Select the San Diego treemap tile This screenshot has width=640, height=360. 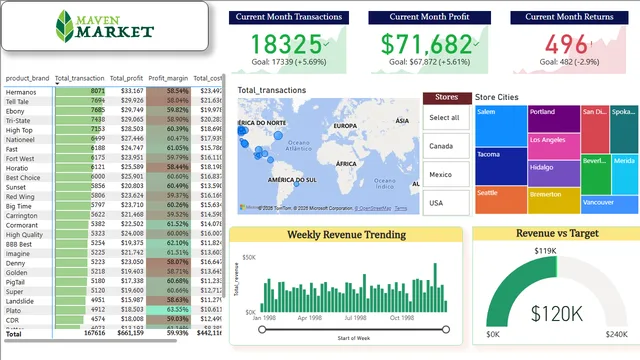click(x=595, y=129)
